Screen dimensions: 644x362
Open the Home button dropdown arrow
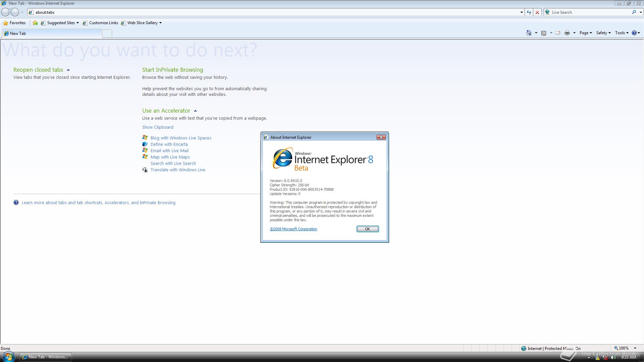(536, 33)
